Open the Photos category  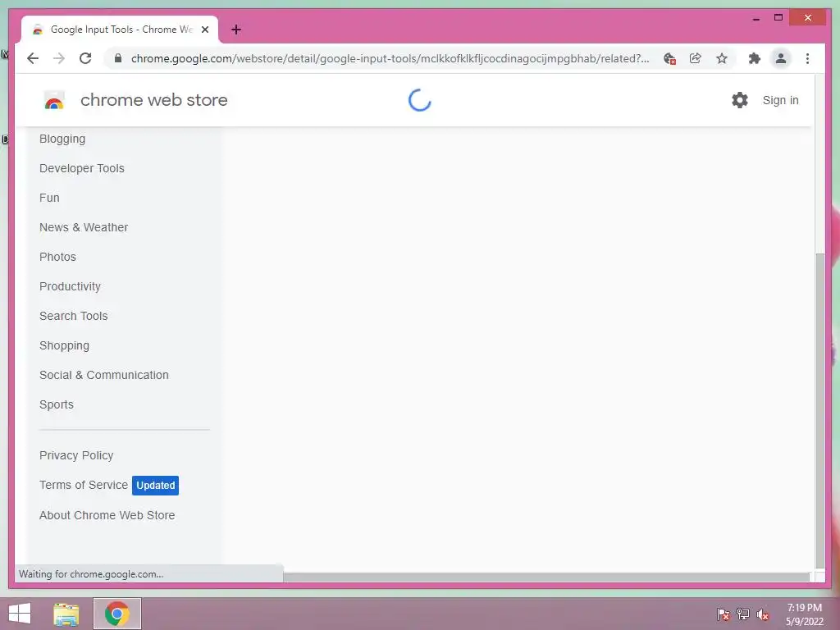tap(57, 257)
